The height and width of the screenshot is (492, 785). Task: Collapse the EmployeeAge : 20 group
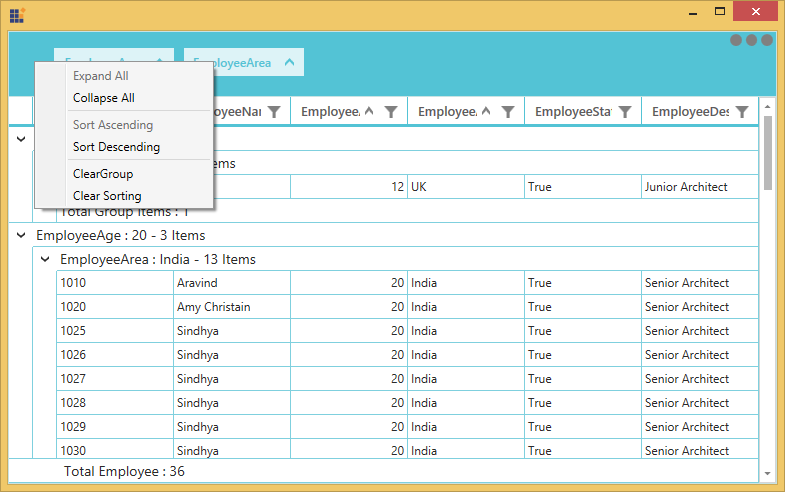tap(21, 235)
